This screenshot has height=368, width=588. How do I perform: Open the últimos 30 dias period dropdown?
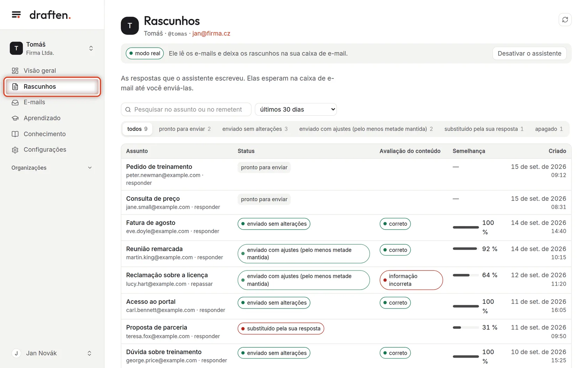tap(296, 109)
